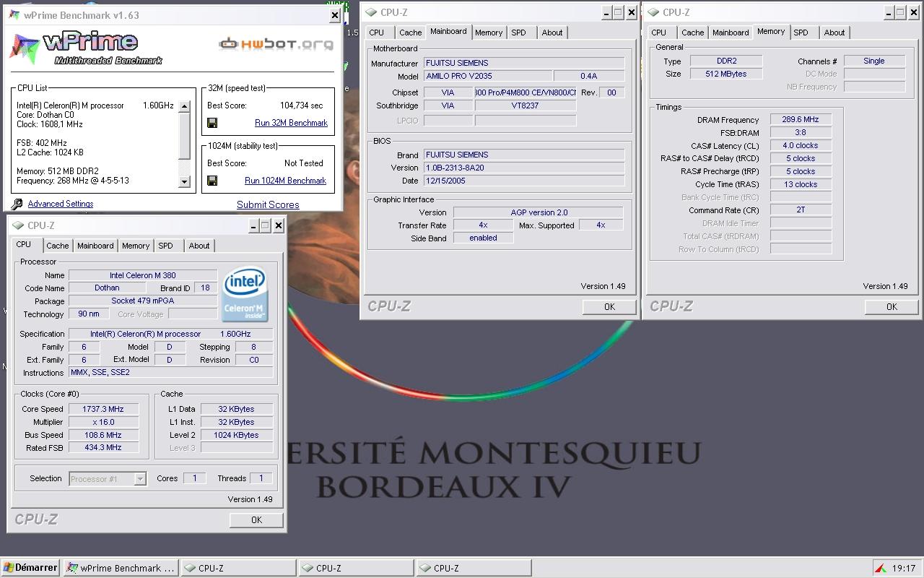The image size is (924, 578).
Task: Click the CPU List scroll down arrow
Action: pyautogui.click(x=184, y=182)
